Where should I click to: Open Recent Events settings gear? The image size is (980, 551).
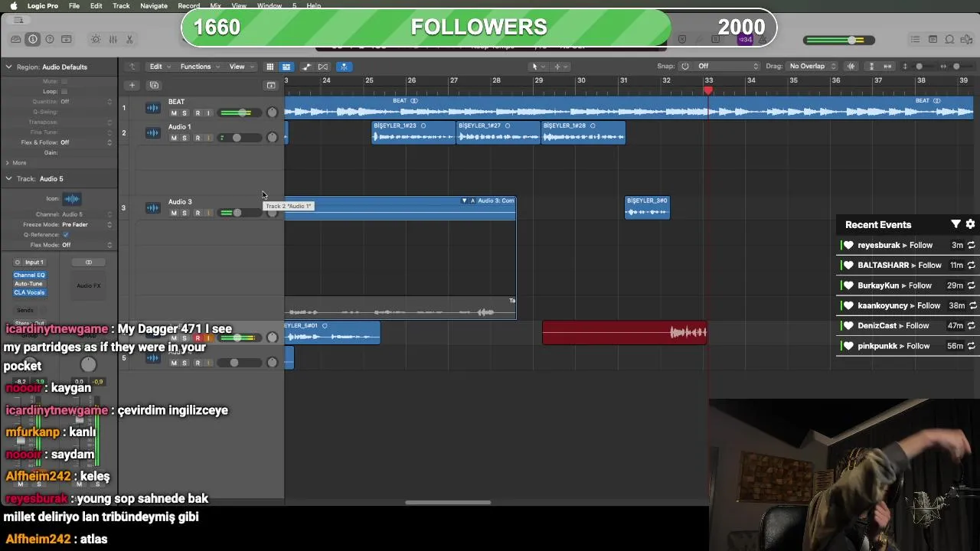point(970,224)
